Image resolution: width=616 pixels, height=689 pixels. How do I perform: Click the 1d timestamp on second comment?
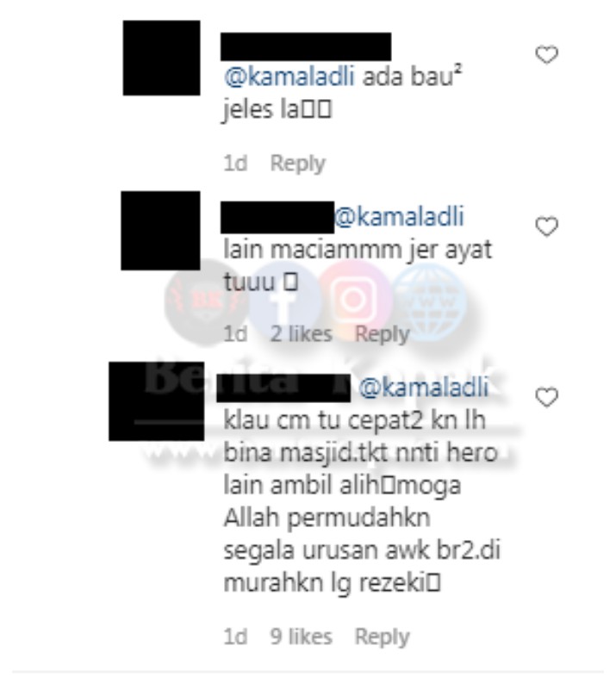pyautogui.click(x=236, y=334)
